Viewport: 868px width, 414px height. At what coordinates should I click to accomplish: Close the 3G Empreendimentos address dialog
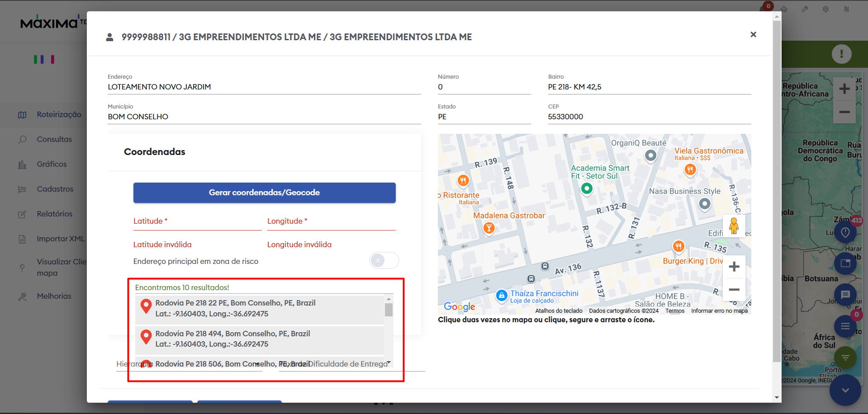pyautogui.click(x=753, y=35)
